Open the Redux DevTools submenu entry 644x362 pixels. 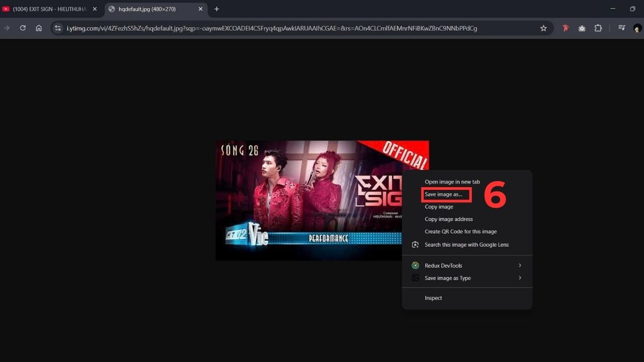coord(467,265)
